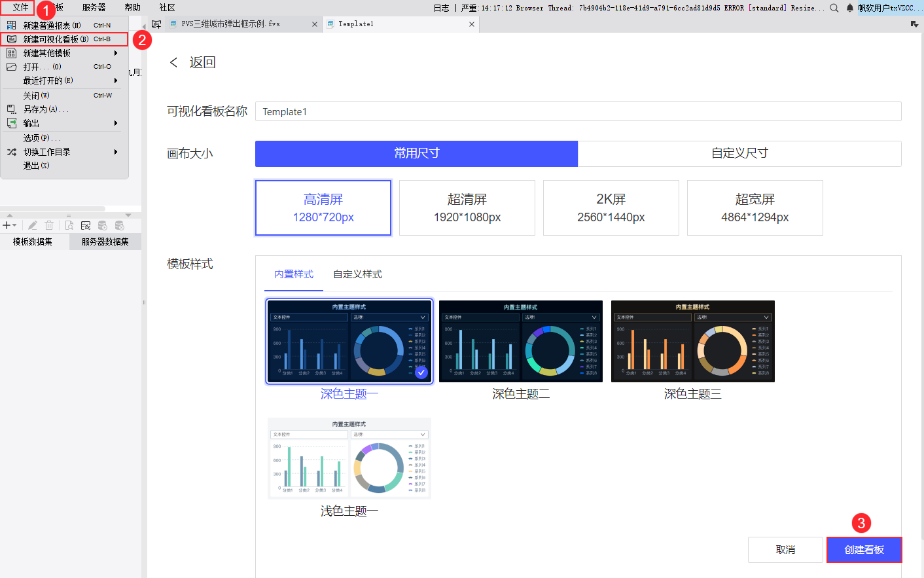Open the notification bell icon
The image size is (924, 578).
pos(850,8)
